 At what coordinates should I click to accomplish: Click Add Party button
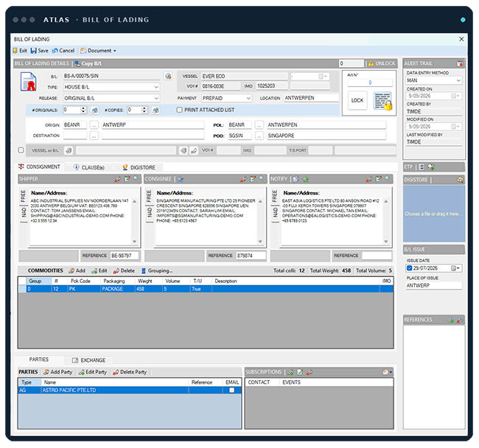coord(58,372)
